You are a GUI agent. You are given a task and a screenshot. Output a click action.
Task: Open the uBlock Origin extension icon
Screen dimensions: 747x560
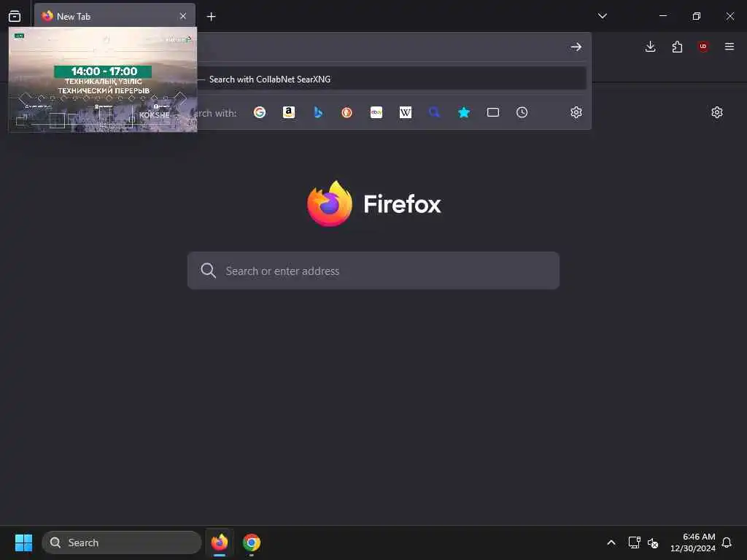coord(703,46)
